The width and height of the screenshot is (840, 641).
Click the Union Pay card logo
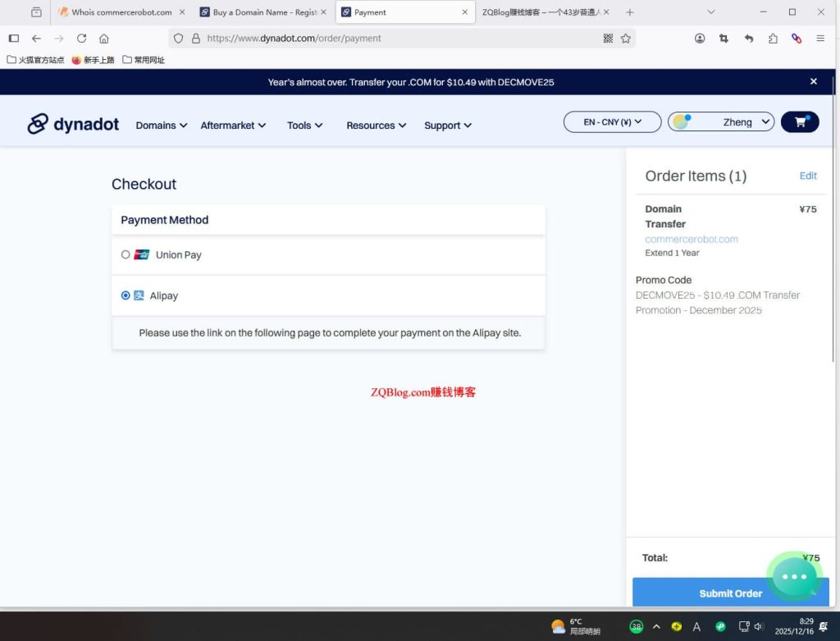point(141,254)
